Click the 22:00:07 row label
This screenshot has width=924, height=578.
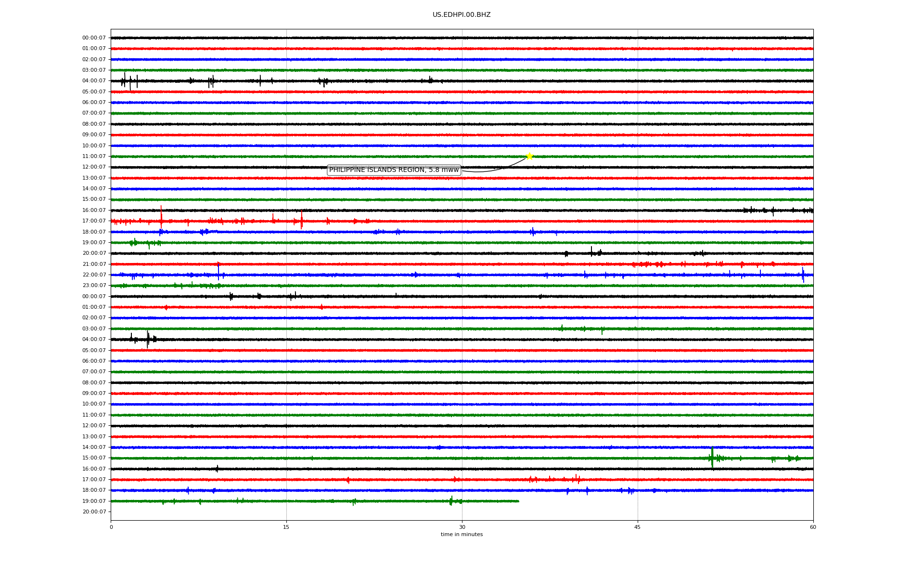94,275
